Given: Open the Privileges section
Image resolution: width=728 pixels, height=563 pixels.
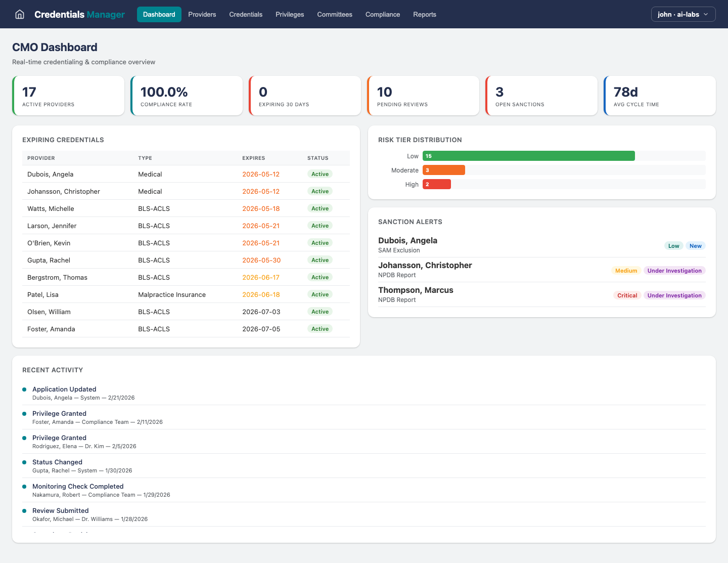Looking at the screenshot, I should pyautogui.click(x=289, y=14).
